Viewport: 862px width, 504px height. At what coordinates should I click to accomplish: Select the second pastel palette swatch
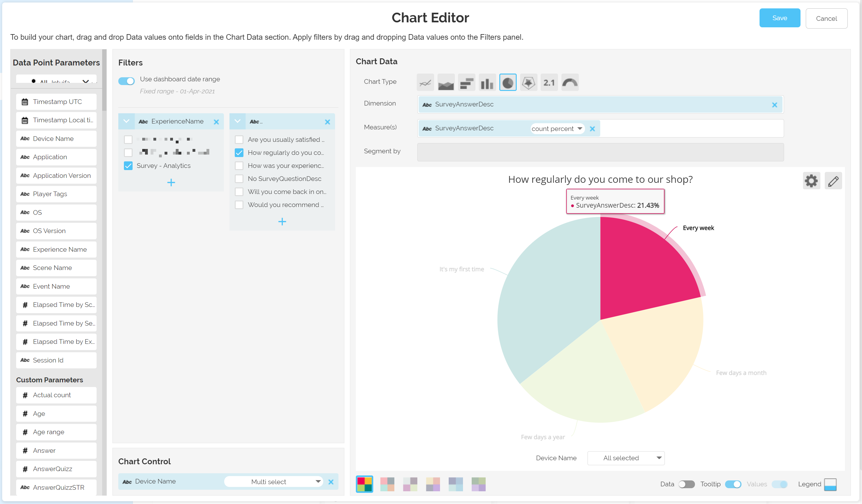tap(387, 484)
